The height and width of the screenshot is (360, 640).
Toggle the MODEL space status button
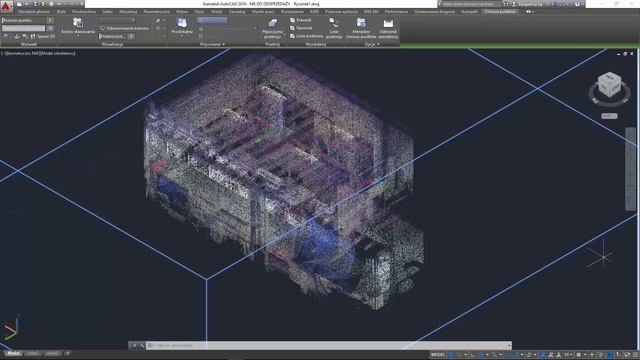pyautogui.click(x=438, y=355)
